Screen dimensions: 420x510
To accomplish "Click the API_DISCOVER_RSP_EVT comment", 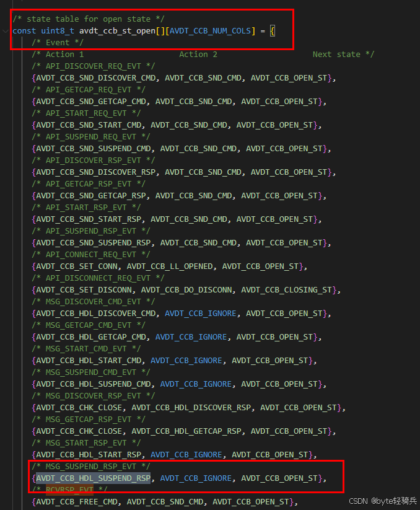I will [94, 160].
